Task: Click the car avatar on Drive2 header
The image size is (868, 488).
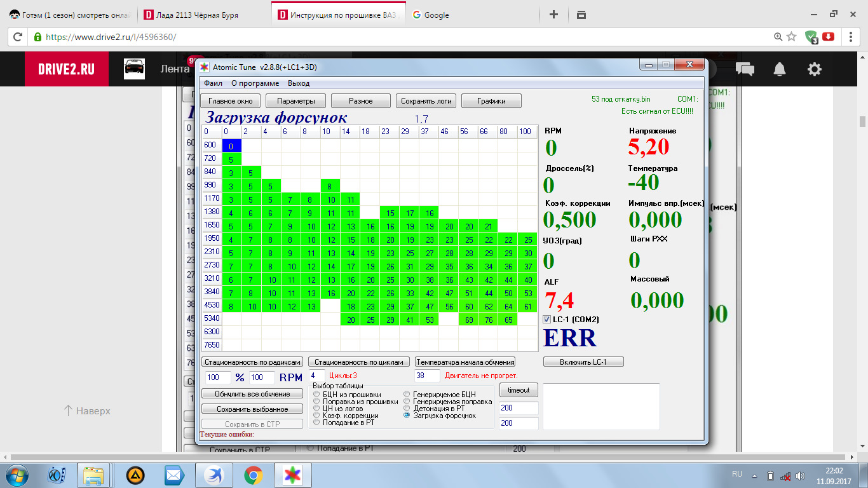Action: (134, 69)
